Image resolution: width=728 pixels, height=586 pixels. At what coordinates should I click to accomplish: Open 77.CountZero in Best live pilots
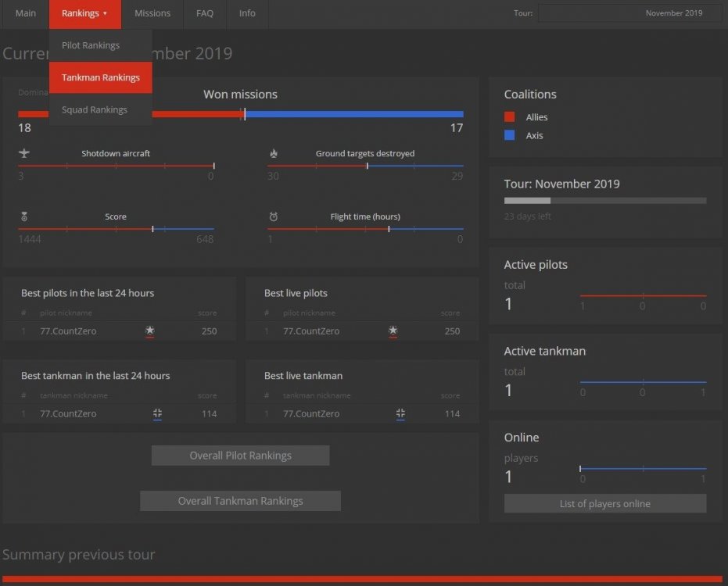click(x=311, y=331)
